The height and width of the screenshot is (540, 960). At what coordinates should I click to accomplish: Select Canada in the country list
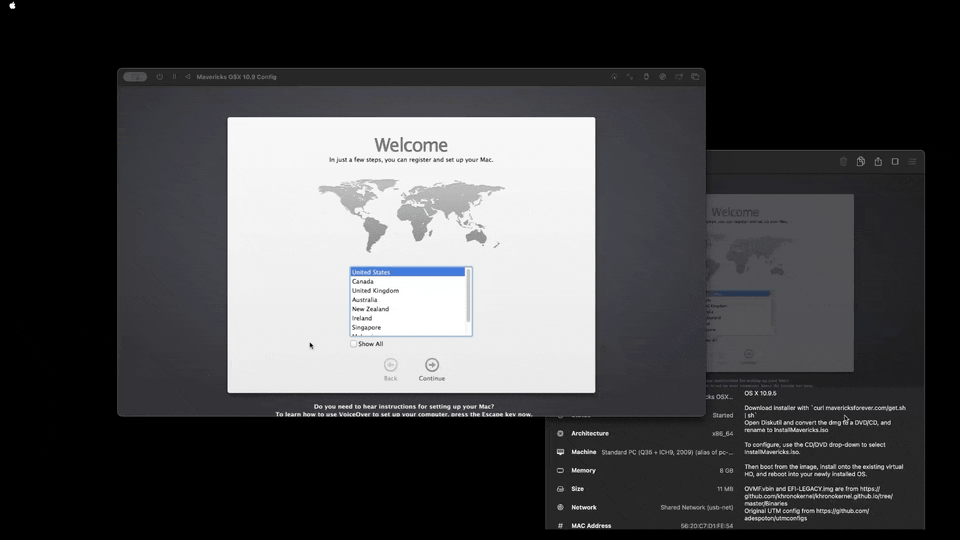(363, 281)
